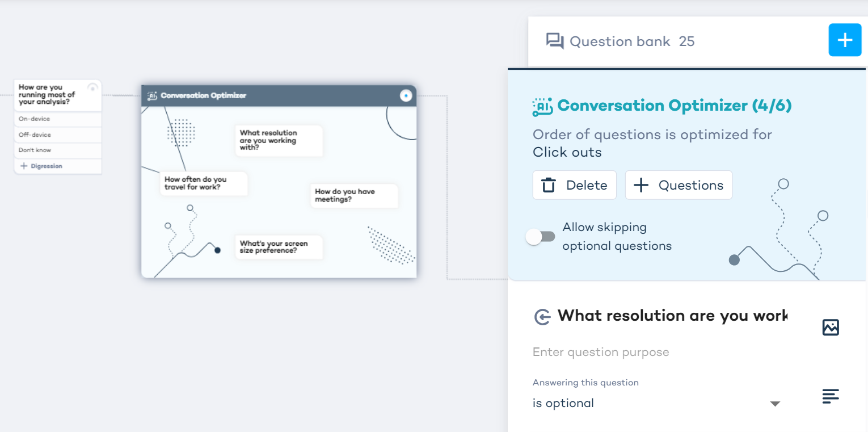Click the dropdown arrow for the answering requirement
The width and height of the screenshot is (868, 432).
[x=775, y=404]
